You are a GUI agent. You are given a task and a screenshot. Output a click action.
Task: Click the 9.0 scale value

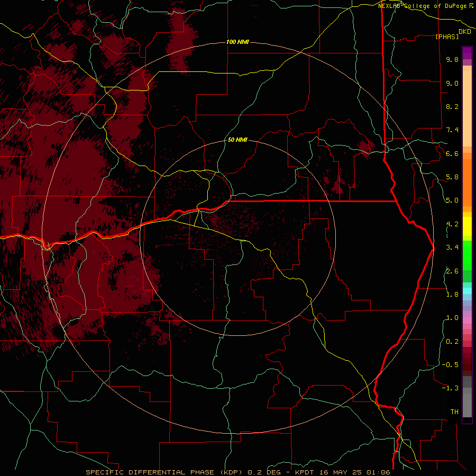pos(452,83)
